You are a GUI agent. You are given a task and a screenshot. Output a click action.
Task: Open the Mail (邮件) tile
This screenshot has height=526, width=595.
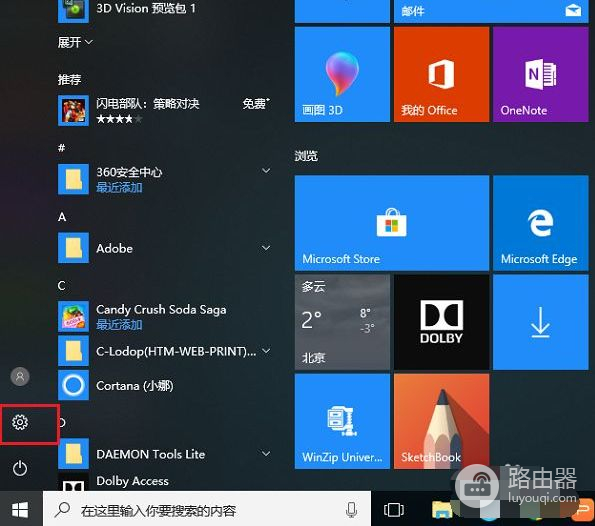(491, 11)
